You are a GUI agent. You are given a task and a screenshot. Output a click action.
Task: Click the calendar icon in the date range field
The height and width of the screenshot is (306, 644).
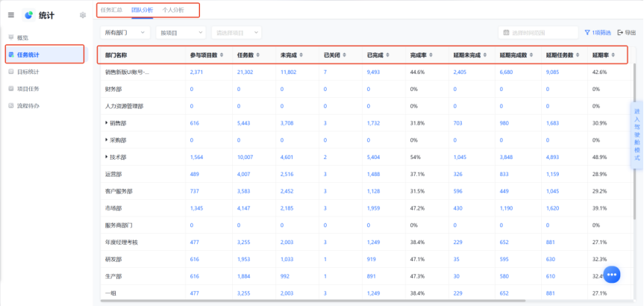pyautogui.click(x=506, y=32)
